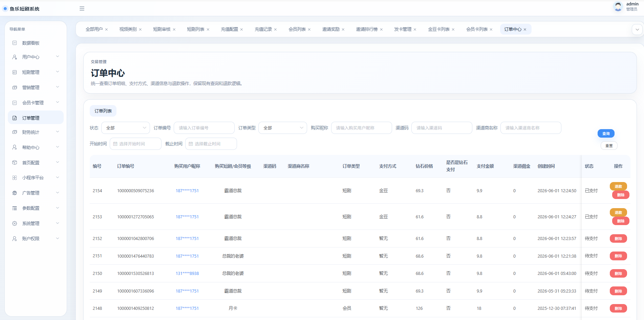The height and width of the screenshot is (320, 644).
Task: Click the calendar icon in 截止时间 field
Action: [191, 144]
